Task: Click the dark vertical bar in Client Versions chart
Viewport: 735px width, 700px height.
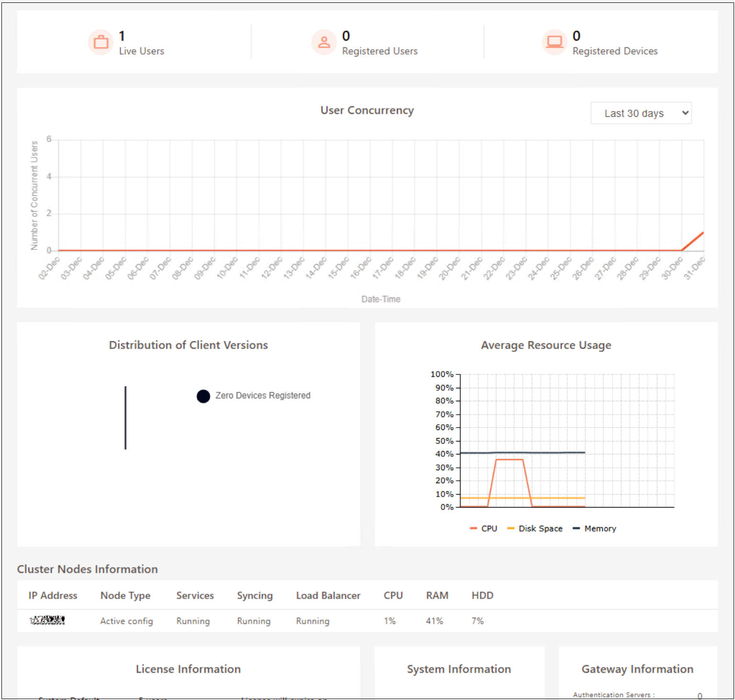Action: (x=125, y=418)
